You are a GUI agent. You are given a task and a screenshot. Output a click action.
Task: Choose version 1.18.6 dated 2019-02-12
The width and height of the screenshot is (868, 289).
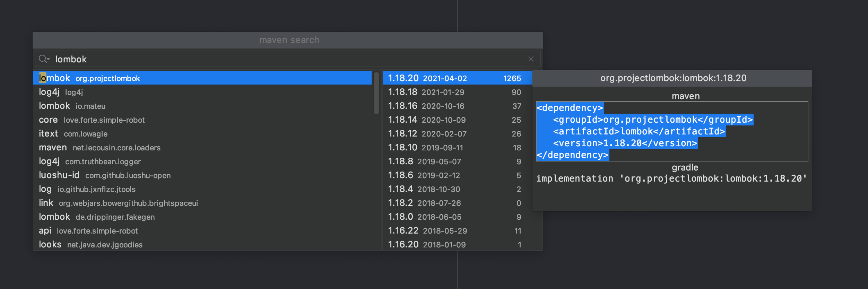pos(457,175)
